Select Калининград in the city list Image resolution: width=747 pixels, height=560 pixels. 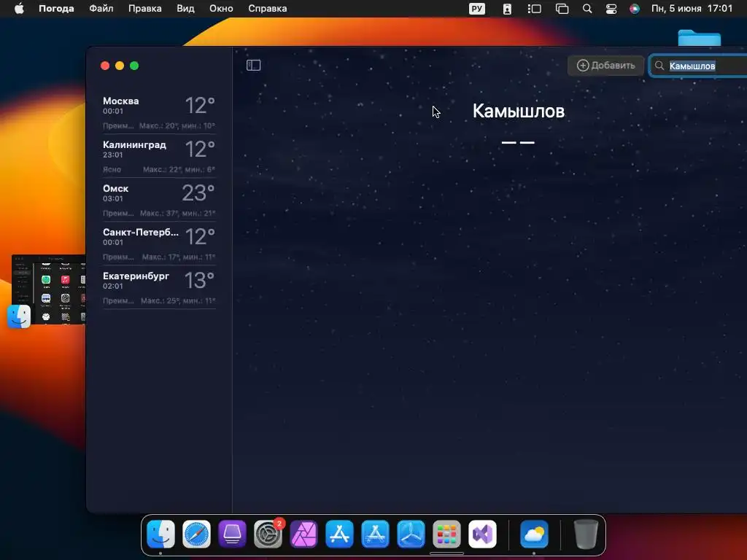(x=159, y=156)
